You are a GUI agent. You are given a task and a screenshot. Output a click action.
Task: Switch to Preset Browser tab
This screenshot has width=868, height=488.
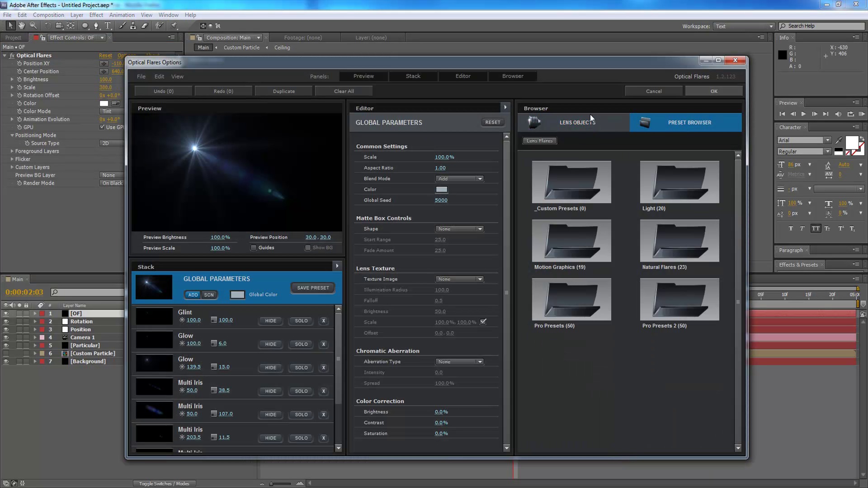[685, 122]
